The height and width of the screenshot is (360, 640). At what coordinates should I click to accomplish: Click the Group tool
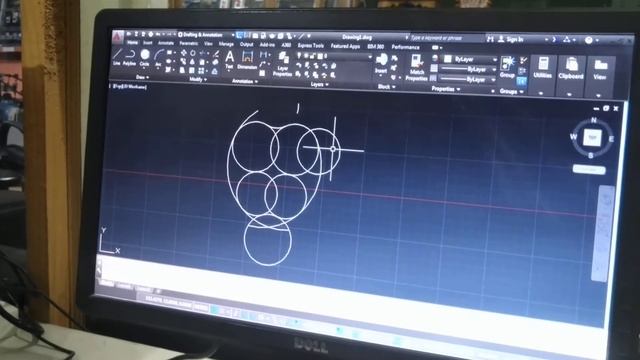(x=507, y=67)
